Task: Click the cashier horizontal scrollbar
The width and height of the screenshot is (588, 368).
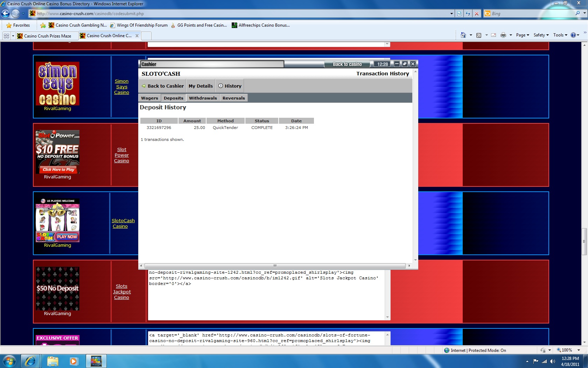Action: pos(275,266)
